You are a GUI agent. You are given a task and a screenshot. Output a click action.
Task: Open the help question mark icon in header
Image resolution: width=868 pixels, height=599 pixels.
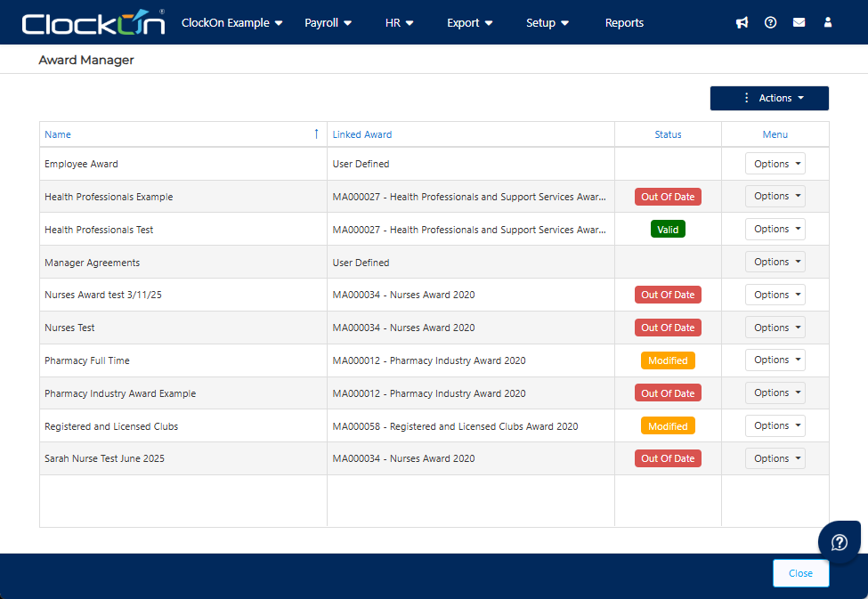tap(770, 23)
